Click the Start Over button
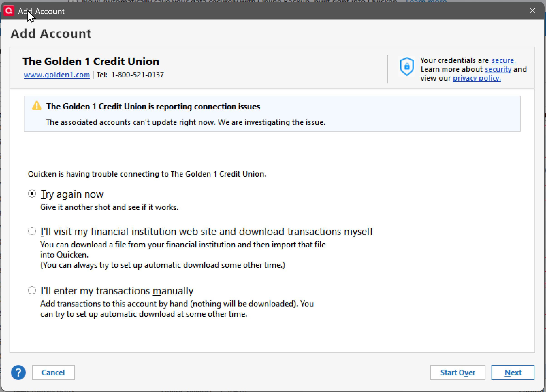Image resolution: width=546 pixels, height=392 pixels. coord(457,372)
